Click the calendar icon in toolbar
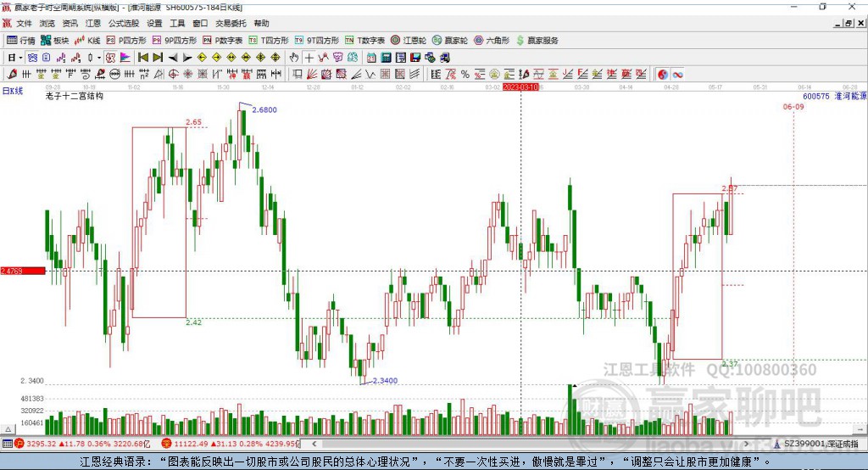The image size is (868, 470). [371, 58]
